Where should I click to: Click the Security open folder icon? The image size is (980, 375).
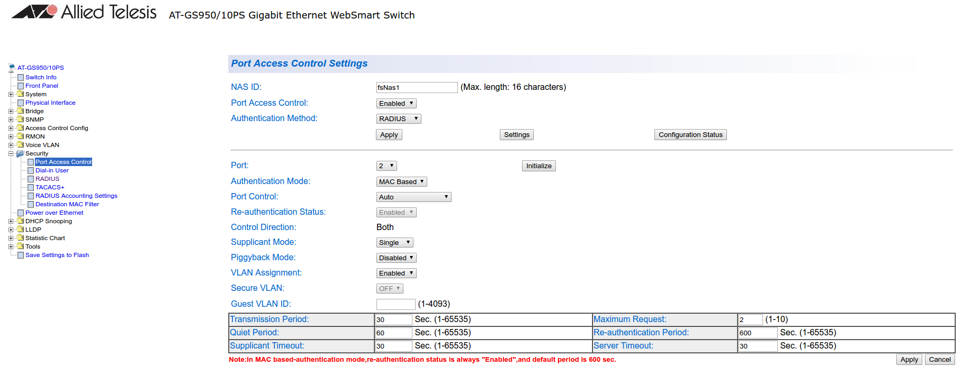pyautogui.click(x=20, y=153)
